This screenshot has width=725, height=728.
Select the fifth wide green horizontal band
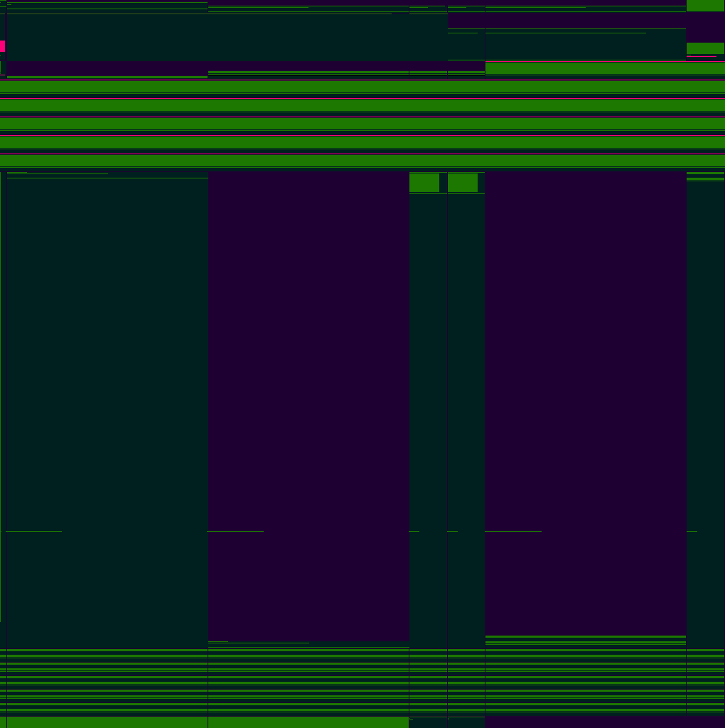(x=362, y=161)
